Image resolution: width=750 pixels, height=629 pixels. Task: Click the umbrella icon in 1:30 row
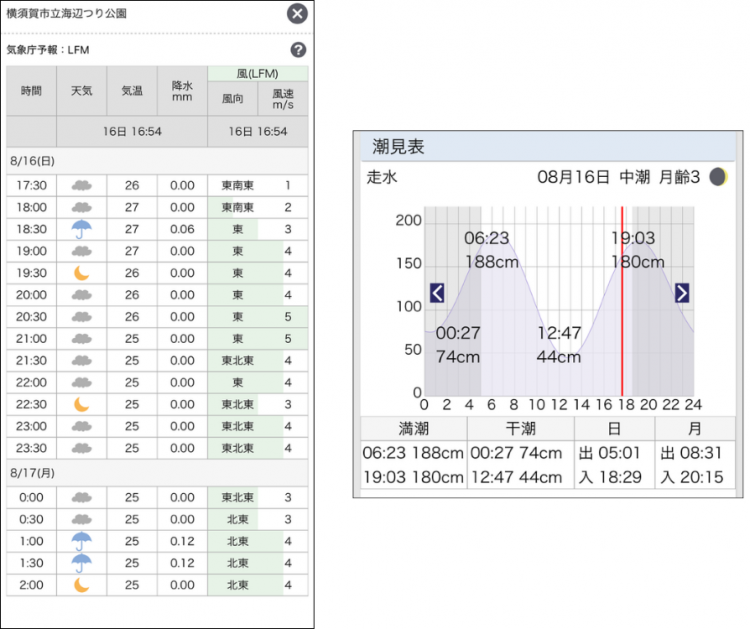[x=82, y=563]
